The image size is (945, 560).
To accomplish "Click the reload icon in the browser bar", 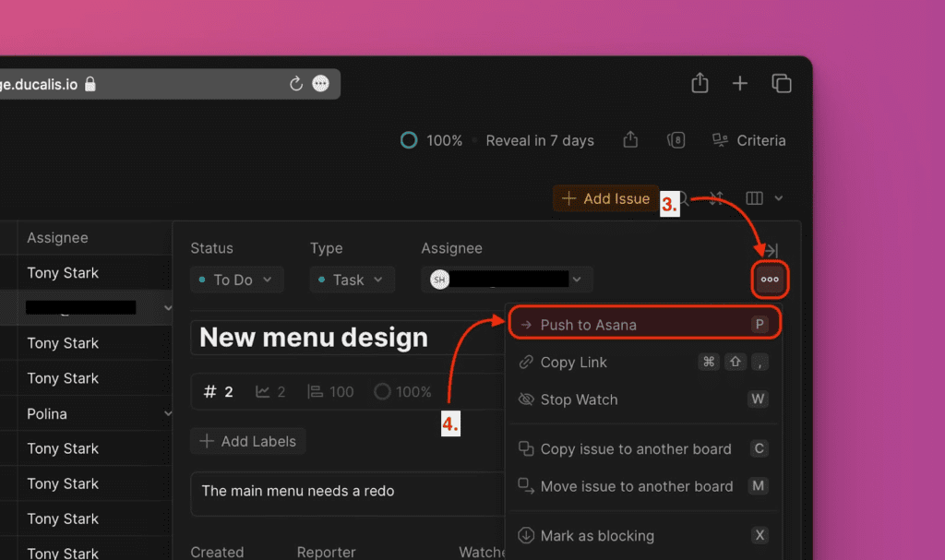I will coord(295,83).
